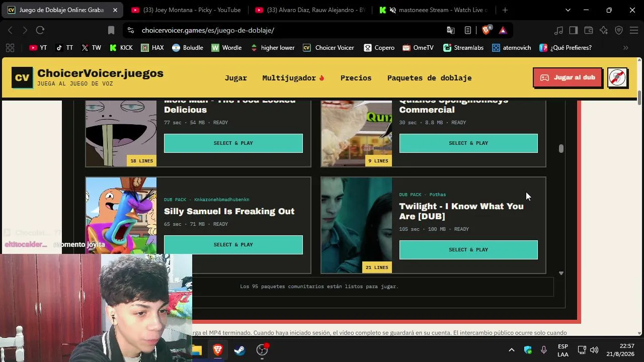Show hidden system tray icons

(512, 350)
